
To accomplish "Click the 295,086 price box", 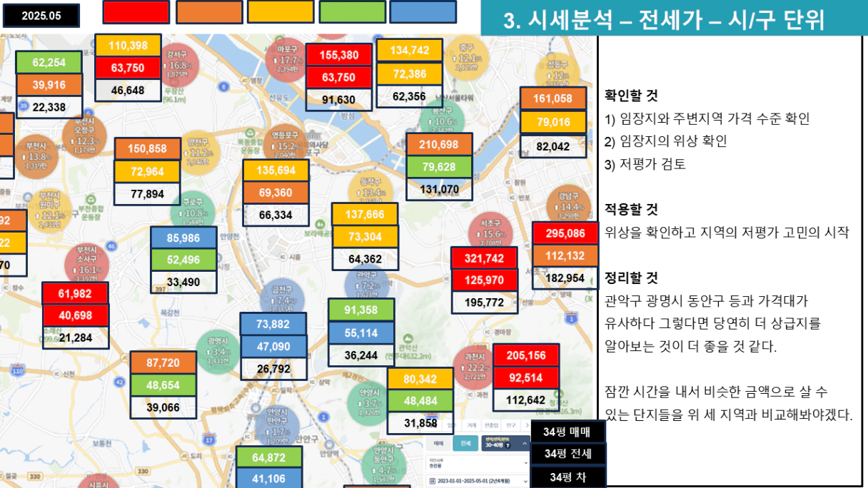I will pos(565,233).
